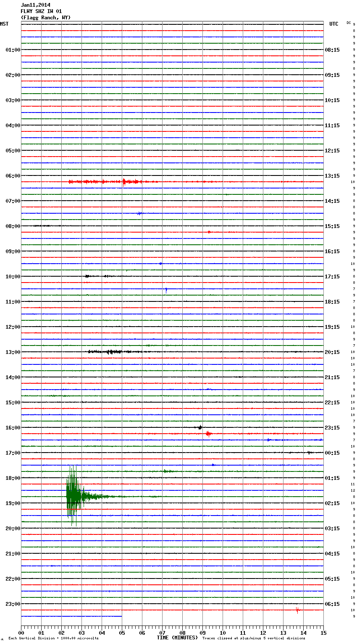Click the "DC" column header
The image size is (357, 644).
coord(349,23)
